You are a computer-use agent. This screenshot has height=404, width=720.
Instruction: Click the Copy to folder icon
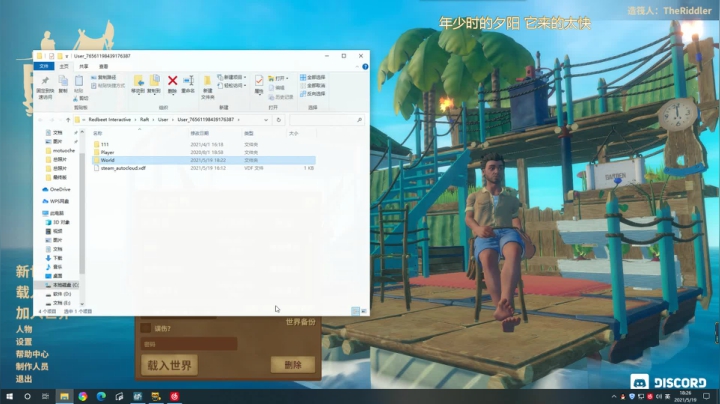(x=154, y=81)
